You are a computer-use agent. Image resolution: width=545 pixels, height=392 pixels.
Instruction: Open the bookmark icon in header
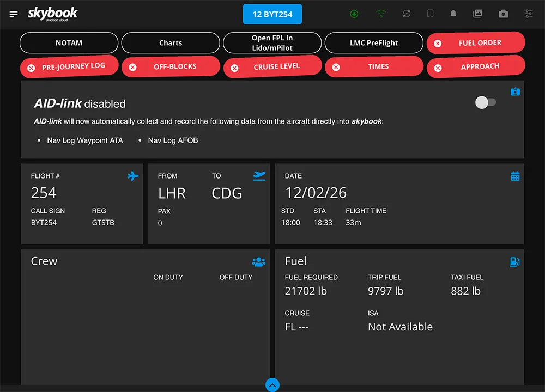430,14
